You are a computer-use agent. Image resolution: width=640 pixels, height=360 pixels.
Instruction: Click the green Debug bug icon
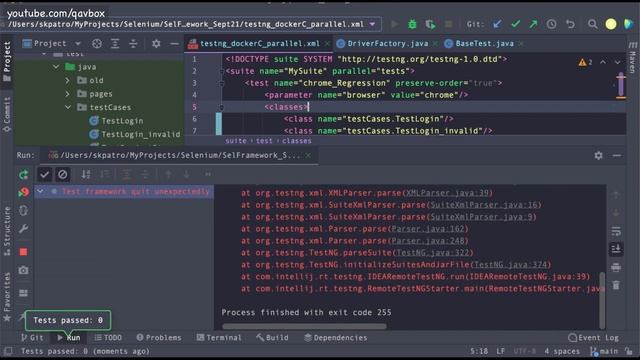[412, 24]
